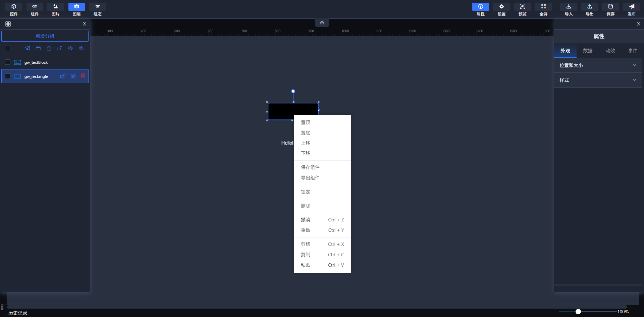Viewport: 644px width, 317px height.
Task: Click the grid icon atop the layers panel
Action: point(8,24)
